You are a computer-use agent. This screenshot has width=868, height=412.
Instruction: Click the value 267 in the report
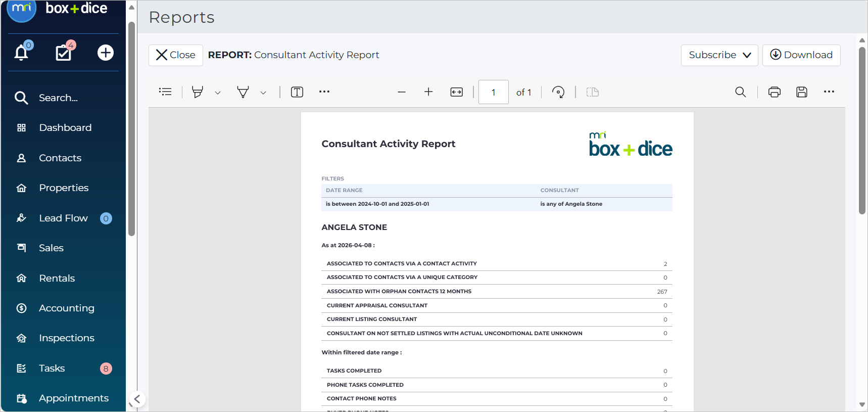[662, 292]
